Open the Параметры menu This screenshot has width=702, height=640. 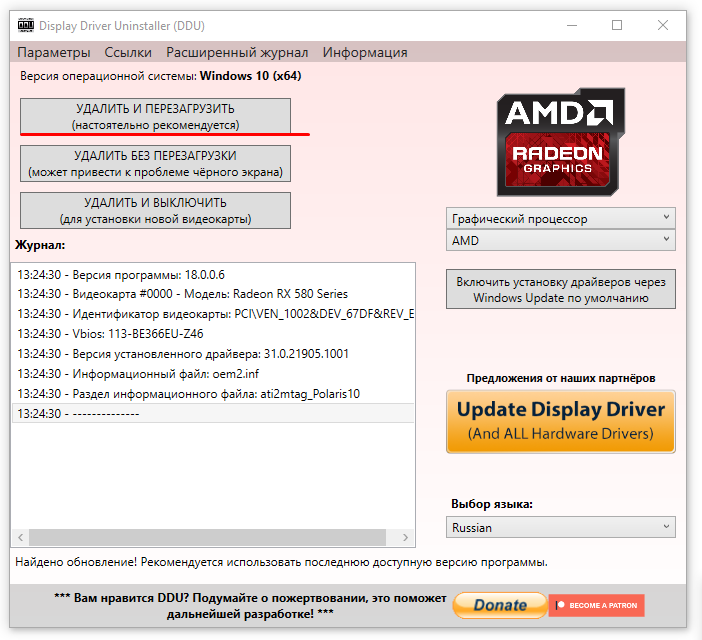[x=54, y=52]
